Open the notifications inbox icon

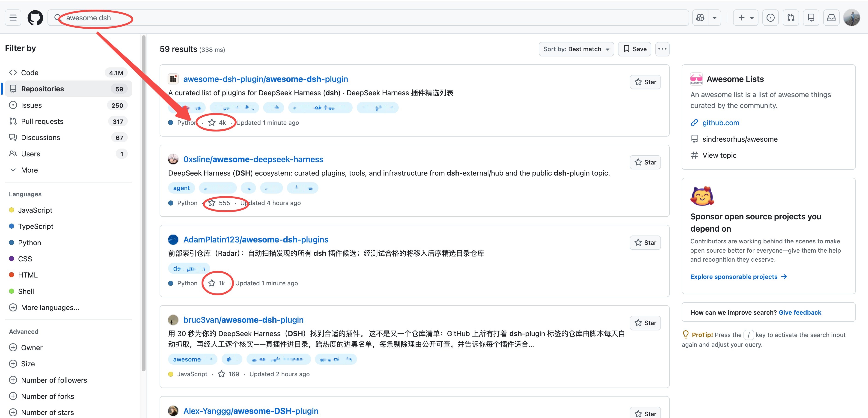pyautogui.click(x=831, y=18)
